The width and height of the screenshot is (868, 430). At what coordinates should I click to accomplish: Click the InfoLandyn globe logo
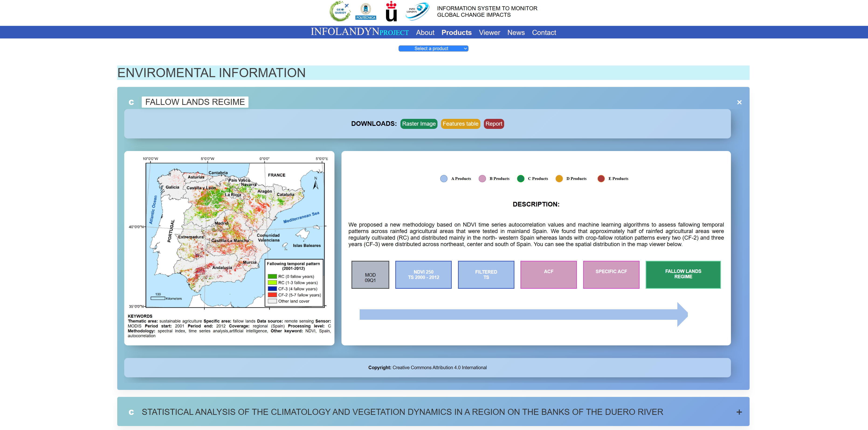[x=417, y=11]
